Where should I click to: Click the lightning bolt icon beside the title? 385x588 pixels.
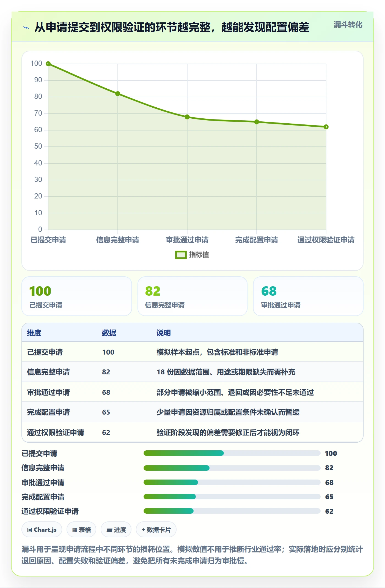26,28
